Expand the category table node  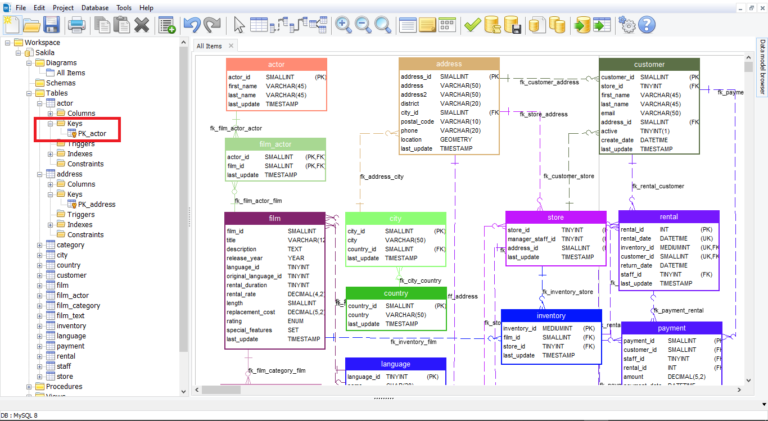tap(39, 245)
